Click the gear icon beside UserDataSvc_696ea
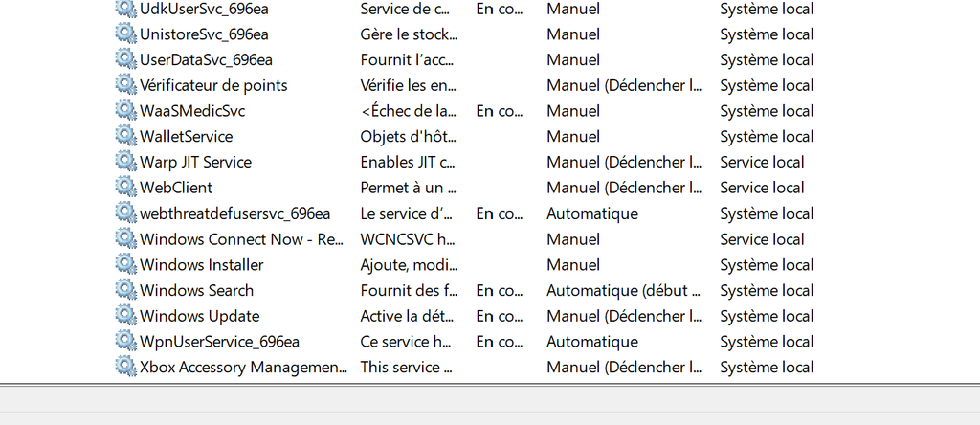 point(125,59)
